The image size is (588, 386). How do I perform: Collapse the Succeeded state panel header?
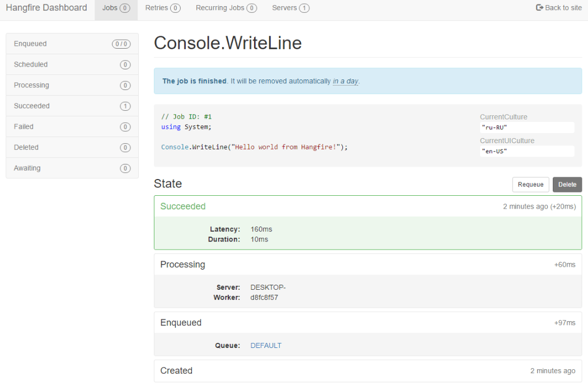click(x=183, y=206)
